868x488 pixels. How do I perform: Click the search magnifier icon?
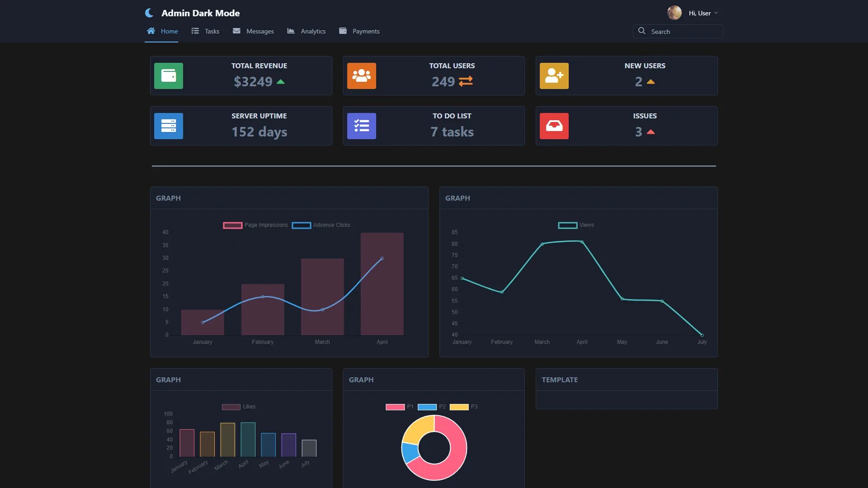(x=642, y=31)
